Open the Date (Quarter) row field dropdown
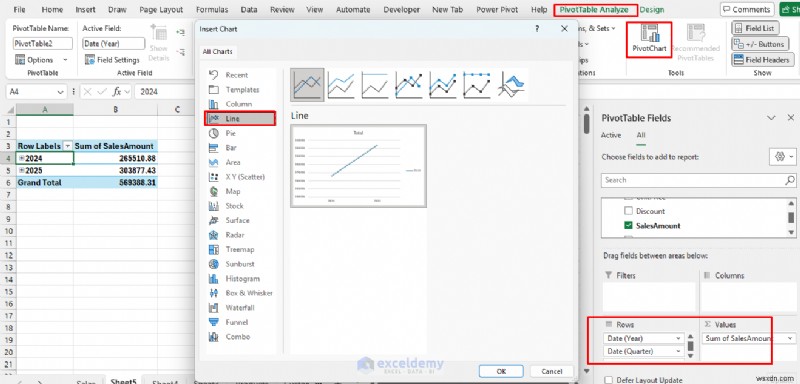This screenshot has width=800, height=384. [679, 351]
